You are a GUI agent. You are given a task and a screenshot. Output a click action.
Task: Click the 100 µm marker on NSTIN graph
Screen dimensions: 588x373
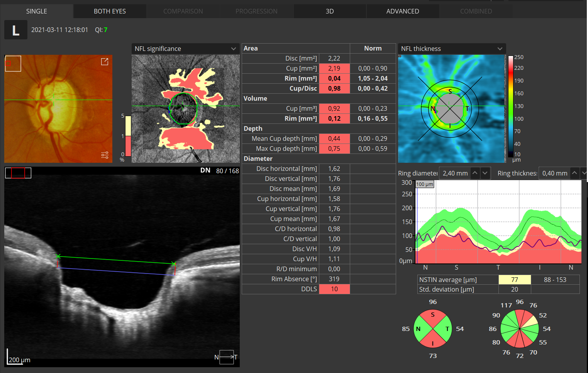pyautogui.click(x=424, y=184)
